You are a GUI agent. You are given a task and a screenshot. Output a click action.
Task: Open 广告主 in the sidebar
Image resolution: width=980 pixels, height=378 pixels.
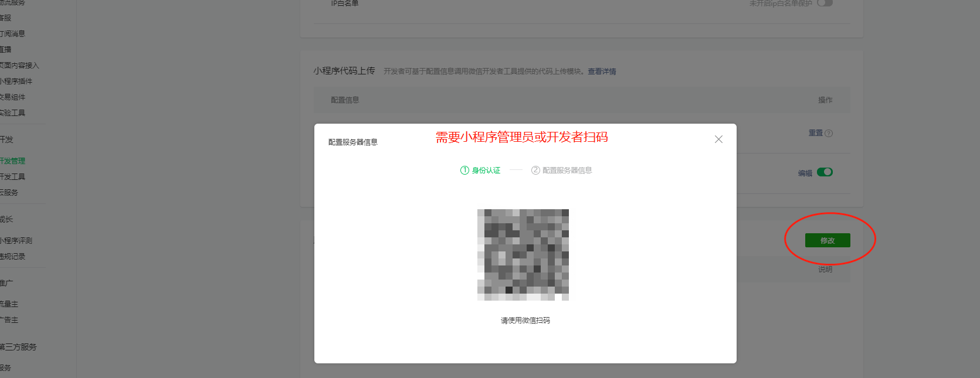[x=9, y=320]
